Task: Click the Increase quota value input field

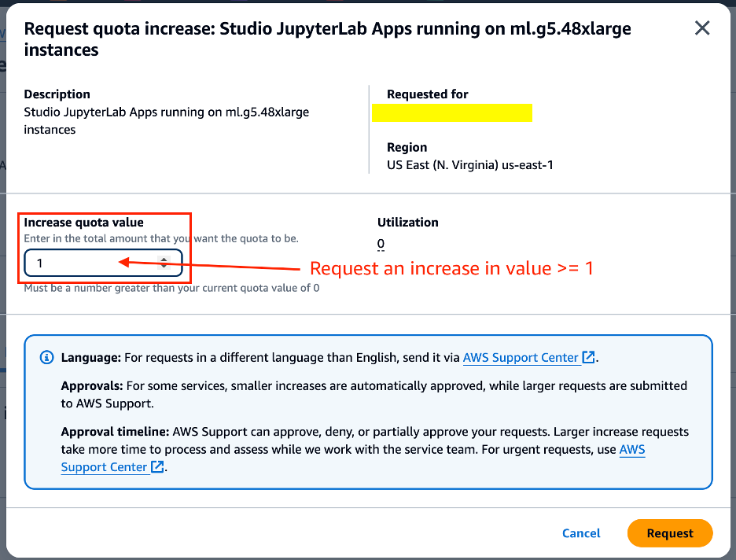Action: click(x=103, y=263)
